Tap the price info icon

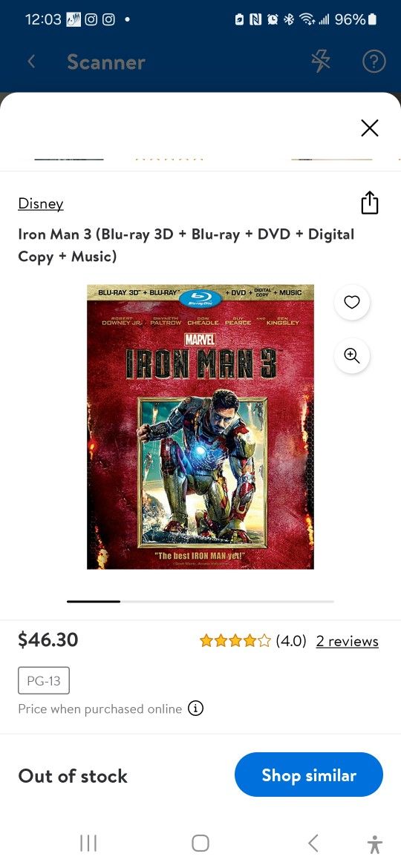coord(195,708)
